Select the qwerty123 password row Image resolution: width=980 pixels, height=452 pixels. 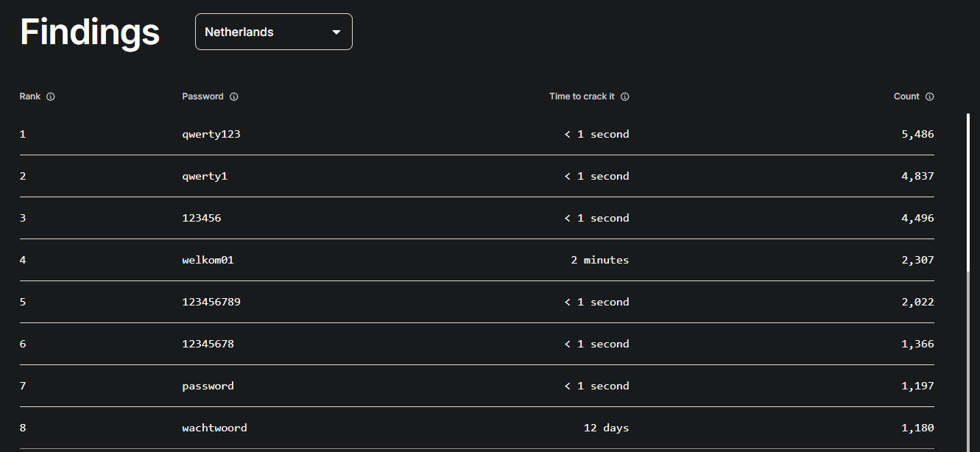click(477, 134)
